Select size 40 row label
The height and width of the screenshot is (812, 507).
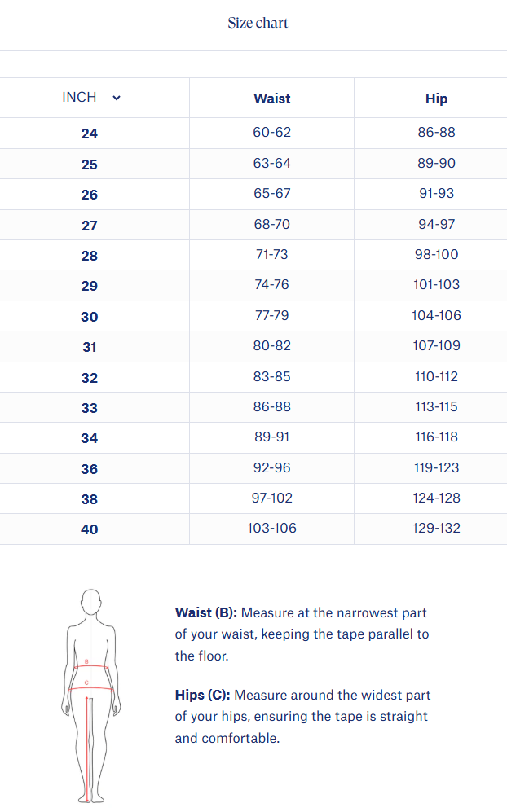(x=90, y=529)
